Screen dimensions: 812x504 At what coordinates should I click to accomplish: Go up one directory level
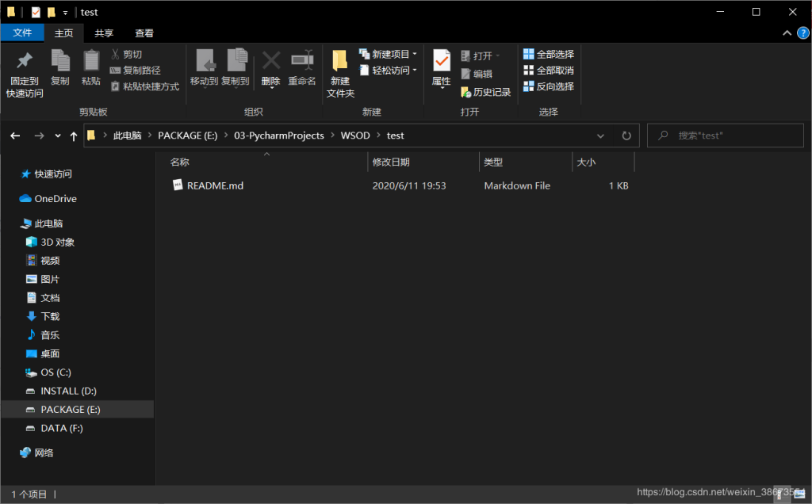(74, 136)
